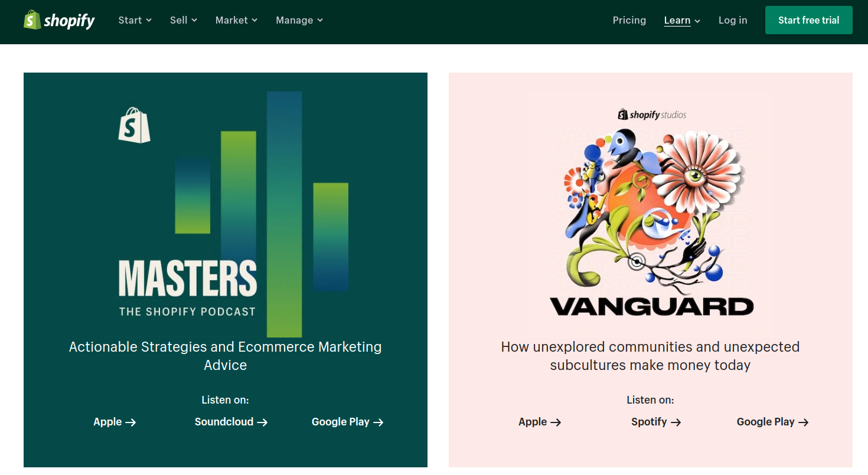Expand the Sell dropdown menu
868x475 pixels.
click(x=183, y=20)
